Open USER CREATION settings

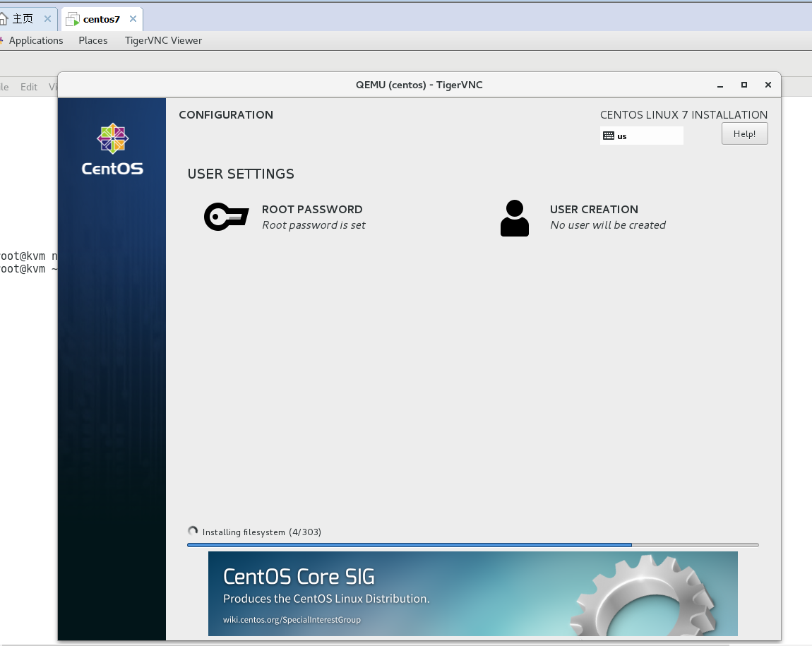click(583, 217)
